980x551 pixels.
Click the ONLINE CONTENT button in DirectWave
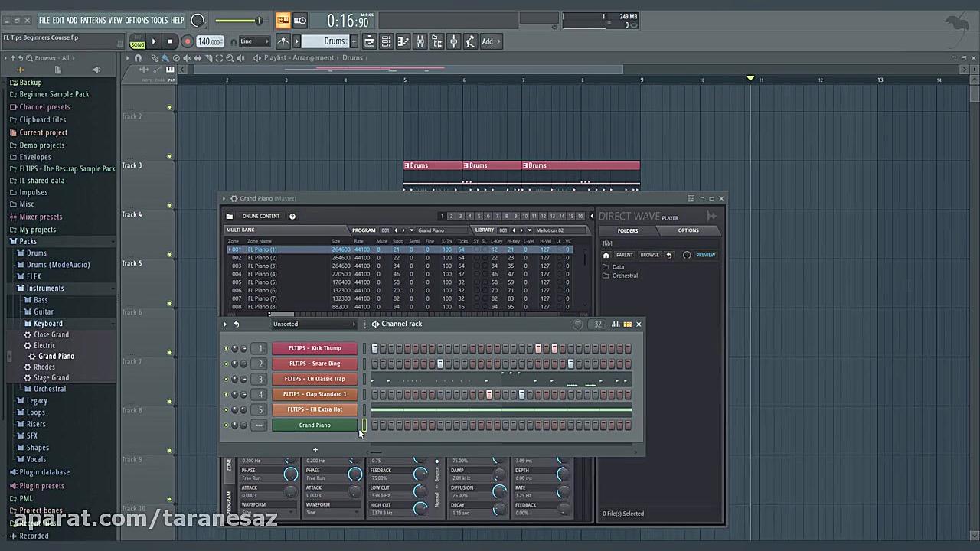[x=260, y=216]
